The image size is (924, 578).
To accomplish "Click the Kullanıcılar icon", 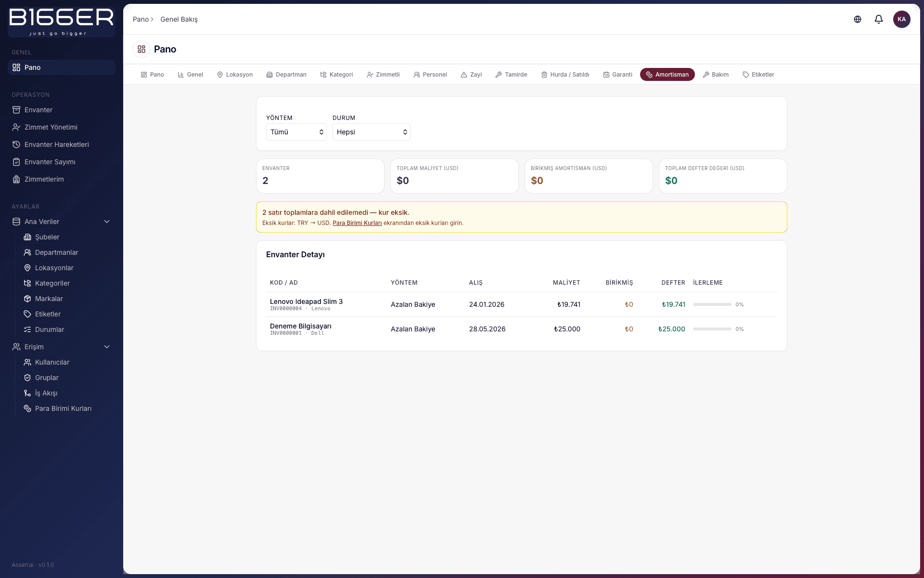I will [27, 362].
